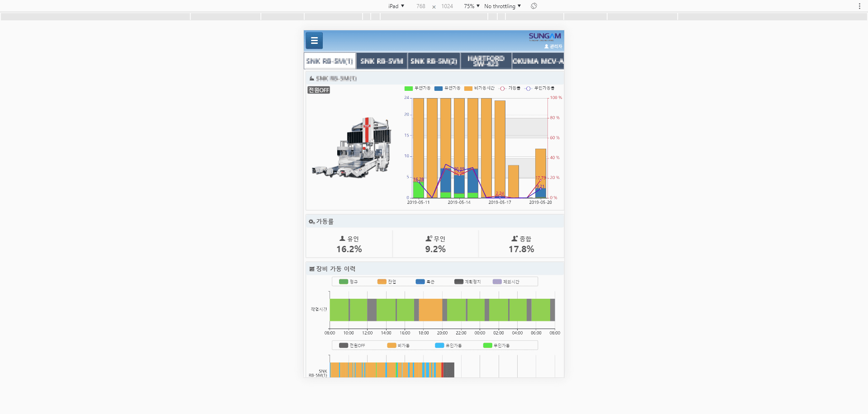The image size is (868, 414).
Task: Click the green 정규 legend swatch
Action: [344, 281]
